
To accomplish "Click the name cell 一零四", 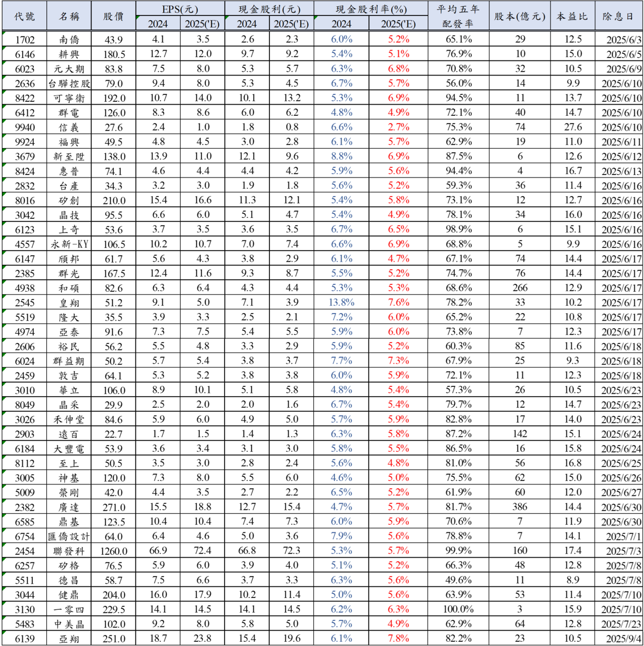I will pos(69,610).
